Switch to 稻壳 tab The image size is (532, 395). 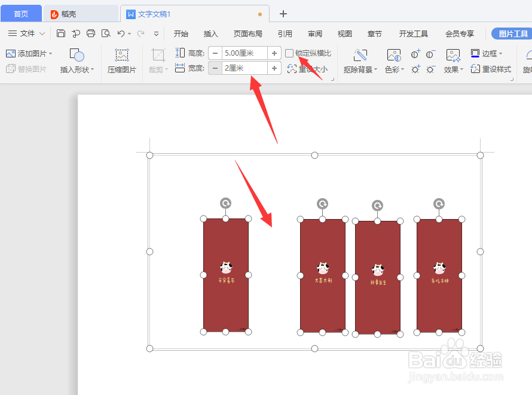[x=81, y=14]
